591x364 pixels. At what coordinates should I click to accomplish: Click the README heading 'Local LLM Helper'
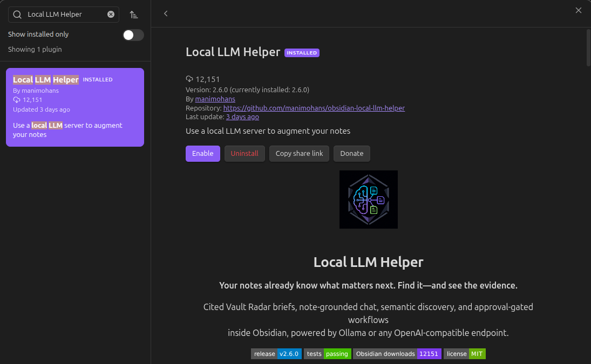click(369, 262)
